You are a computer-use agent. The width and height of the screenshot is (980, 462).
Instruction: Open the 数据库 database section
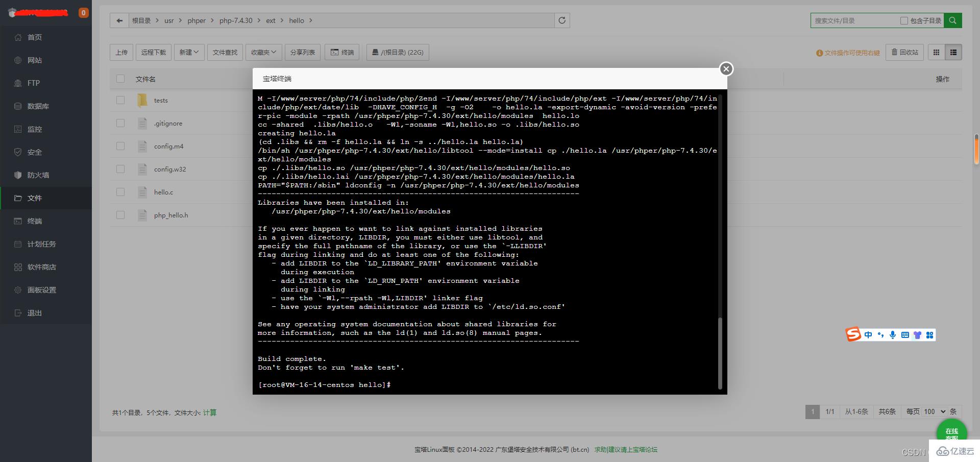(x=38, y=106)
